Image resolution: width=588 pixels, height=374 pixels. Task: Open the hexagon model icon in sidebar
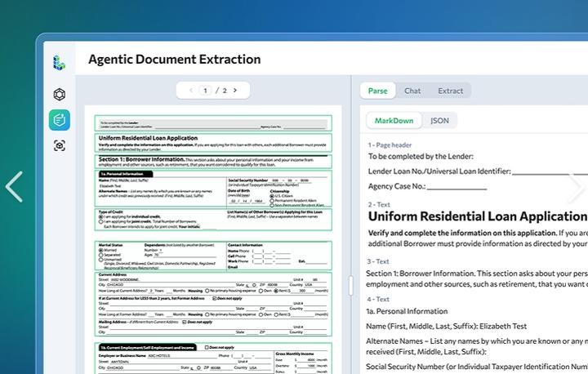pos(60,94)
